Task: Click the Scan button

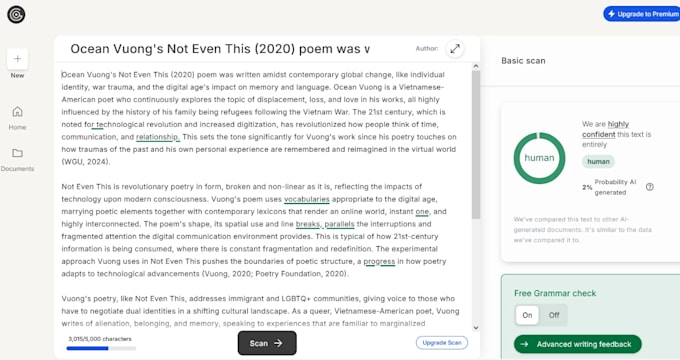Action: (267, 343)
